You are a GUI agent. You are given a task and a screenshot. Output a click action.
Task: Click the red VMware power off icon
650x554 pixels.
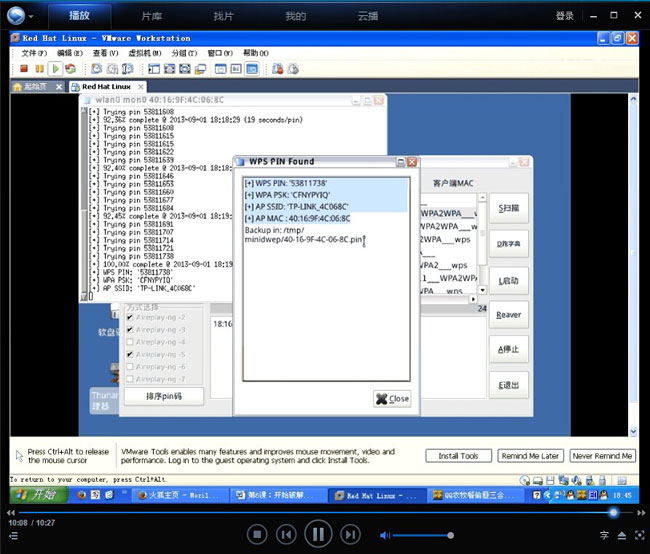pyautogui.click(x=24, y=69)
